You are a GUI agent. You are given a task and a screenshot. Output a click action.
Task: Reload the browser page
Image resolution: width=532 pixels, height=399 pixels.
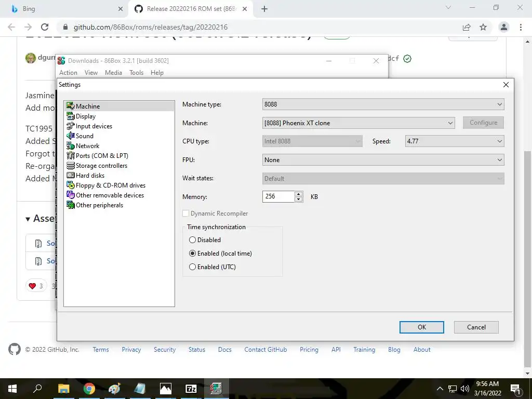45,27
